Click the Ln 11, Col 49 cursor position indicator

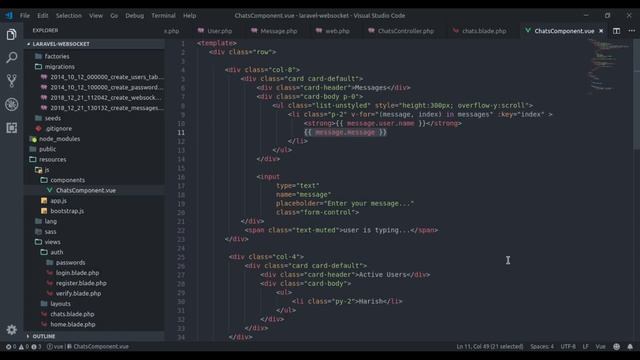pyautogui.click(x=490, y=347)
